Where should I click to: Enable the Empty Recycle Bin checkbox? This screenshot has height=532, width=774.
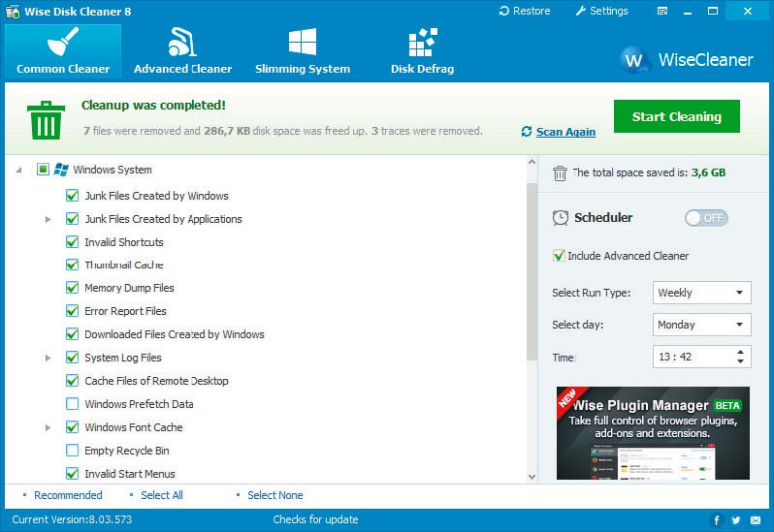click(x=72, y=451)
